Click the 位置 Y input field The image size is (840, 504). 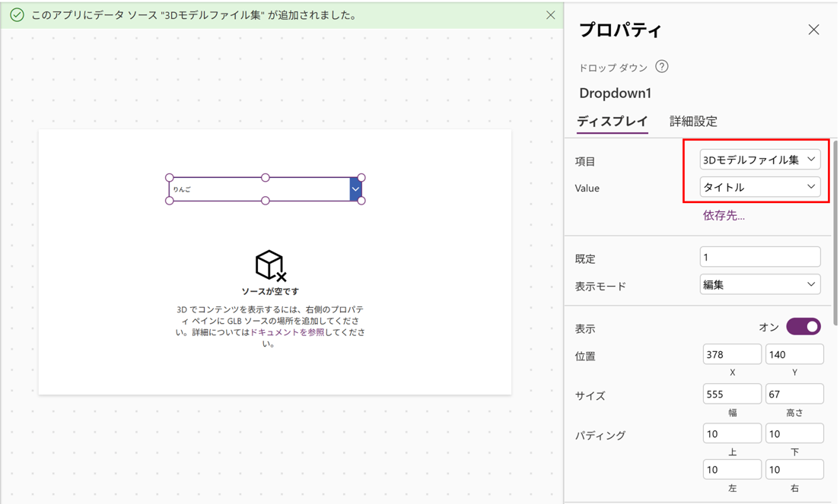point(794,354)
